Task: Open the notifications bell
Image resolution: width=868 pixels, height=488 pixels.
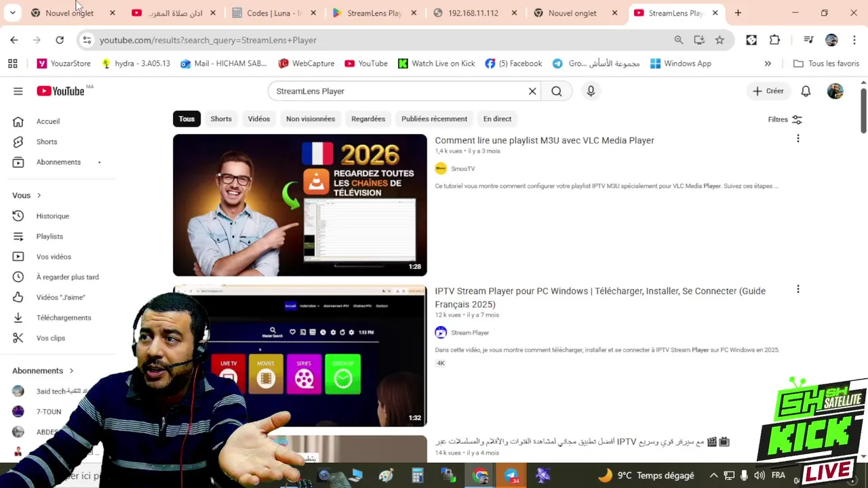Action: click(806, 91)
